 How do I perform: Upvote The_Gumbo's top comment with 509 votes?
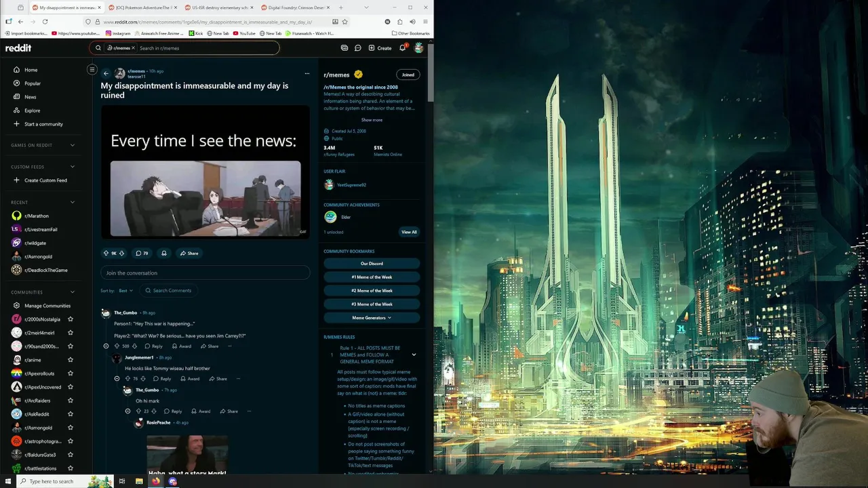pos(117,346)
